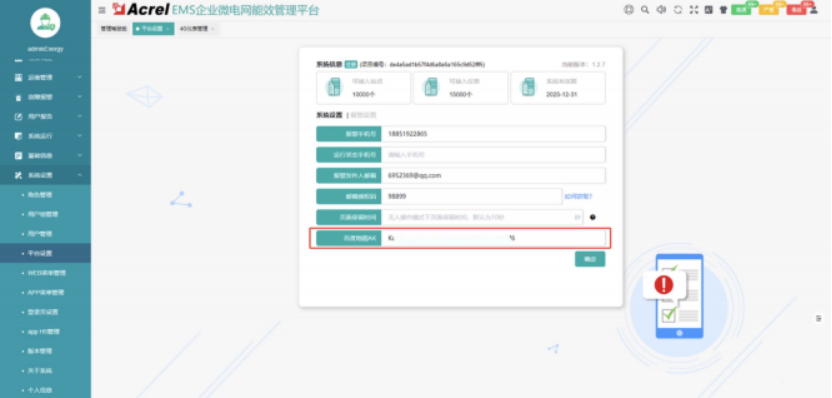The image size is (832, 398).
Task: Click the 系统运行 sidebar icon
Action: click(19, 136)
